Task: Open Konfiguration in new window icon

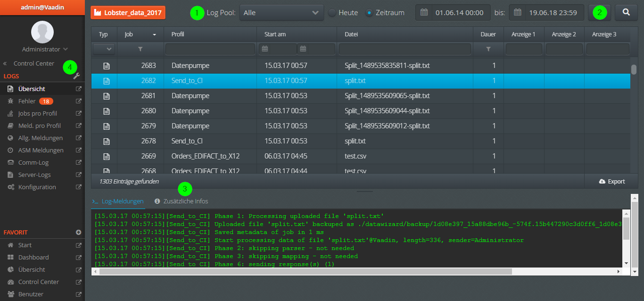Action: coord(78,187)
